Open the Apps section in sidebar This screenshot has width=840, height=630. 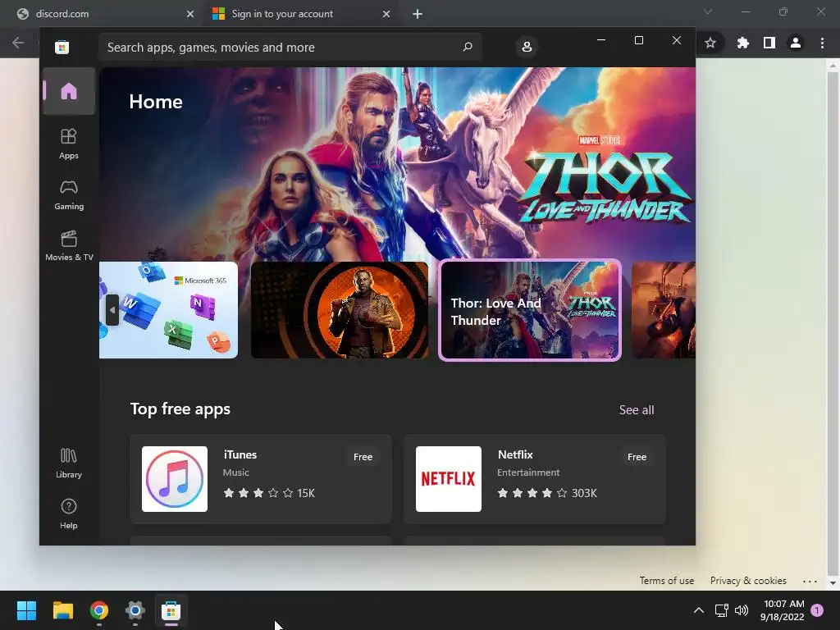pyautogui.click(x=69, y=144)
